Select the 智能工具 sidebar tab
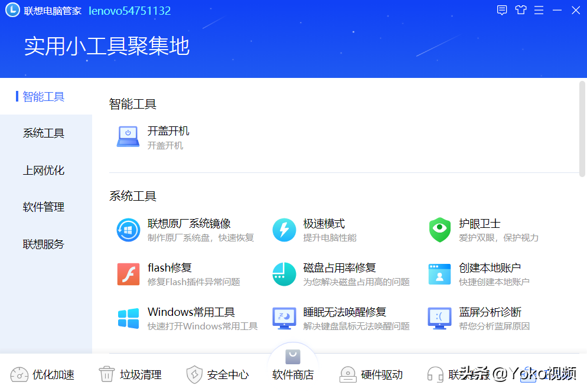Screen dimensions: 587x392 coord(46,97)
